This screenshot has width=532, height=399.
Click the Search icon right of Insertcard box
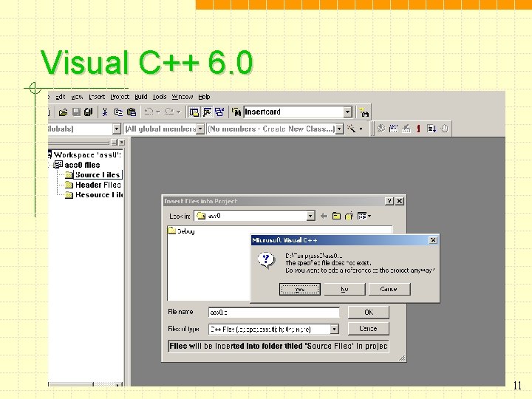point(364,112)
